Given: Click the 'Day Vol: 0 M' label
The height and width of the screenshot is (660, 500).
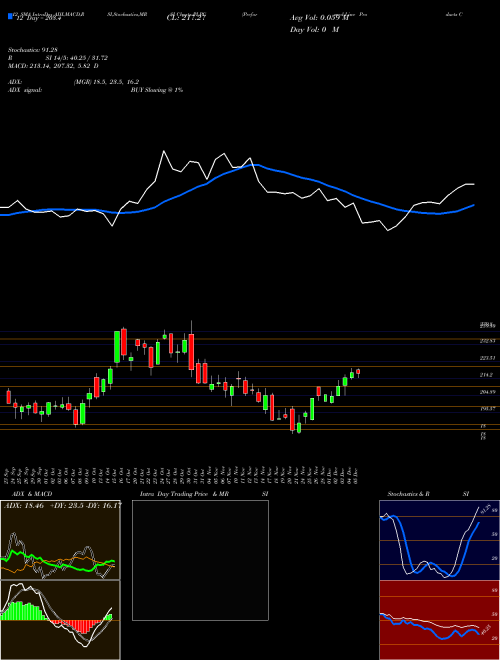Looking at the screenshot, I should click(314, 30).
